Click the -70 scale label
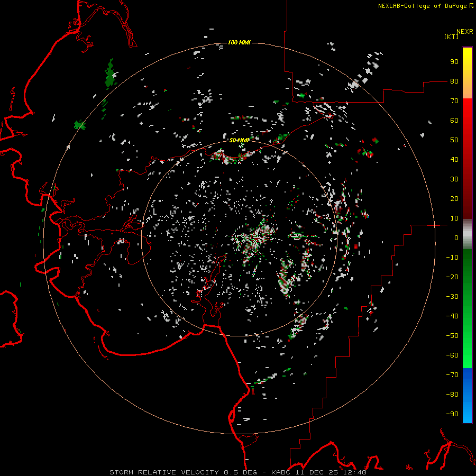 pos(452,375)
